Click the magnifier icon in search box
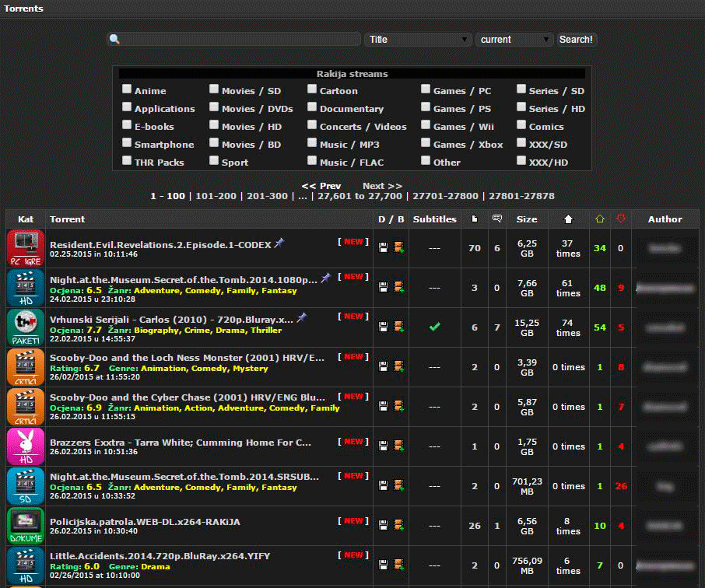Image resolution: width=705 pixels, height=588 pixels. (x=114, y=39)
